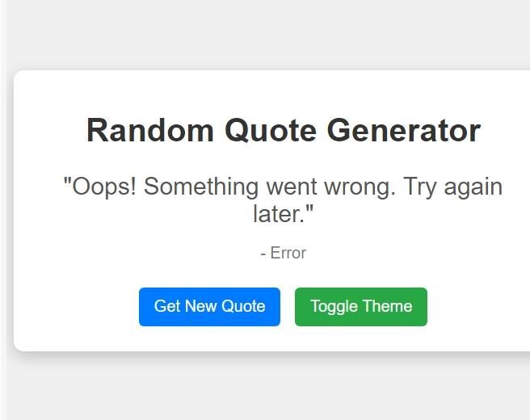
Task: Click empty white card area below the buttons
Action: [x=284, y=338]
